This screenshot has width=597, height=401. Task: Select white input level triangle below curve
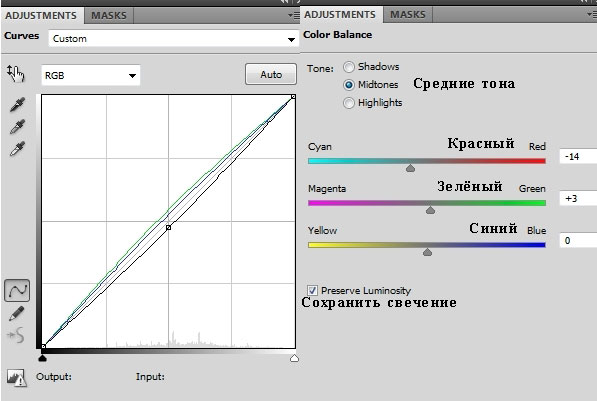pyautogui.click(x=294, y=358)
